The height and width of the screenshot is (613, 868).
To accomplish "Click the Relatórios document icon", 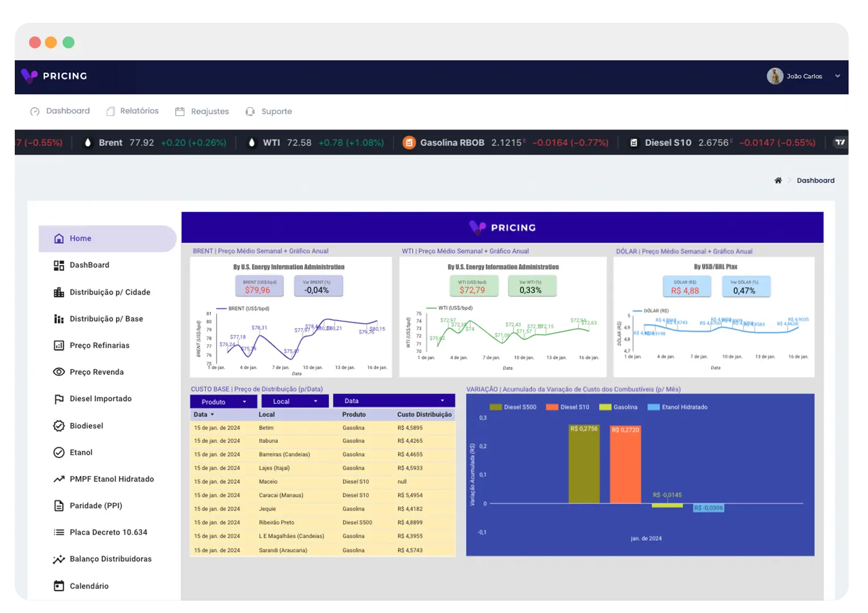I will tap(111, 111).
